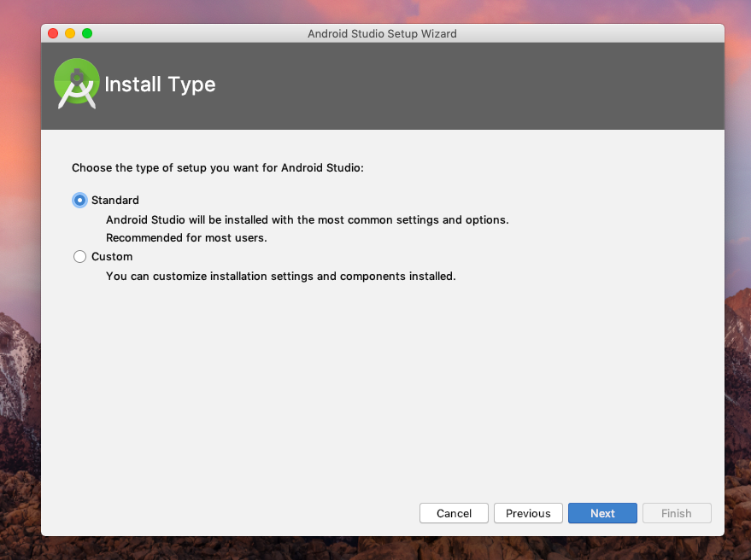Select the Custom install type radio button
The width and height of the screenshot is (751, 560).
79,257
